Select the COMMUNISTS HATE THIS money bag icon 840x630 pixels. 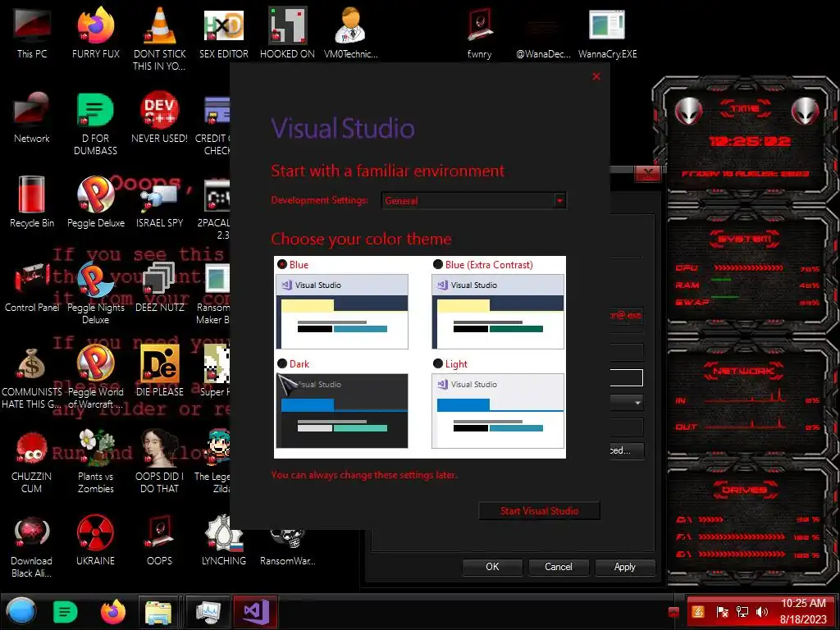point(32,377)
